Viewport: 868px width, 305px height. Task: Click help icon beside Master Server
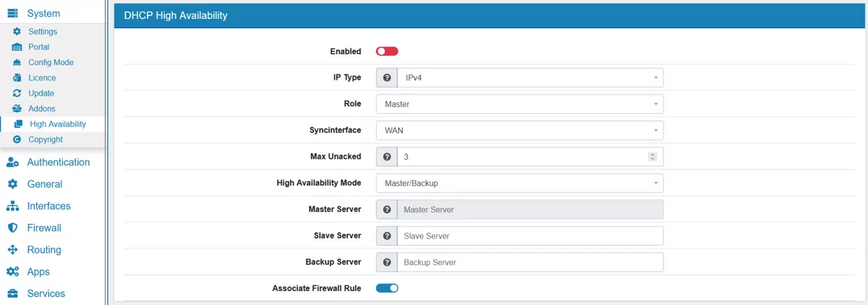pyautogui.click(x=387, y=209)
